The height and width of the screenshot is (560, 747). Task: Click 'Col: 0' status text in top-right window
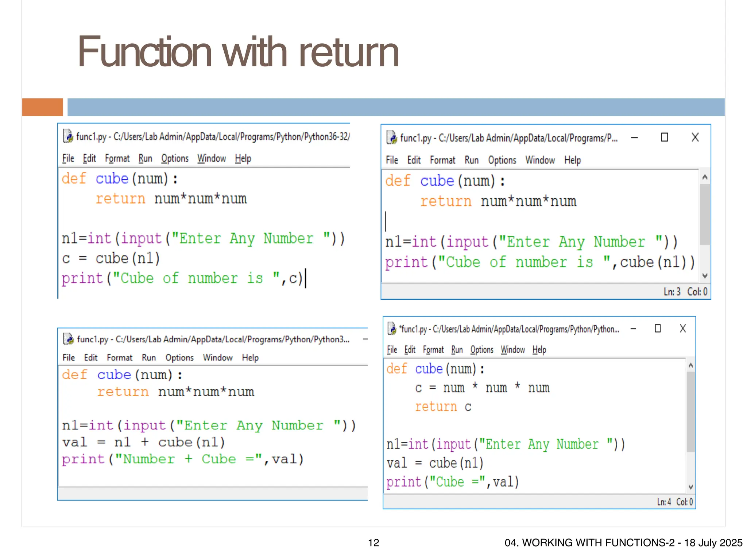[x=697, y=292]
